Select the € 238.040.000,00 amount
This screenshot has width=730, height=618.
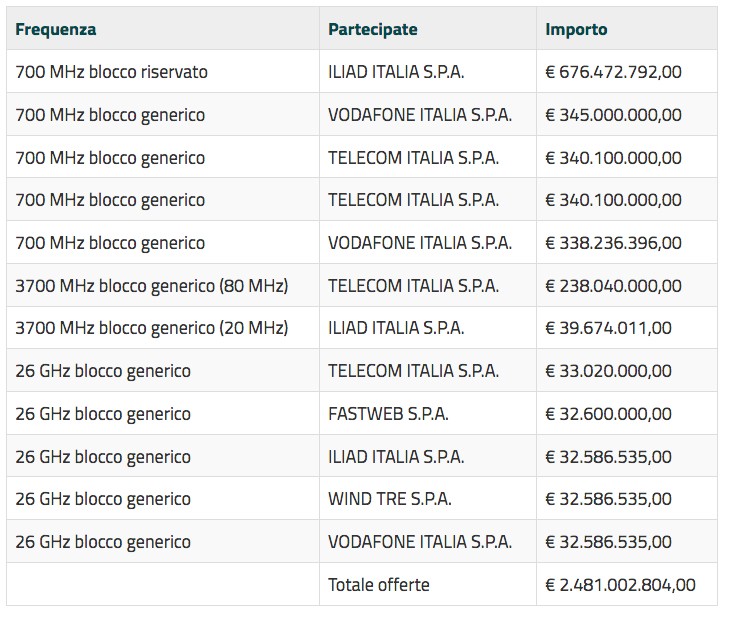(x=613, y=285)
